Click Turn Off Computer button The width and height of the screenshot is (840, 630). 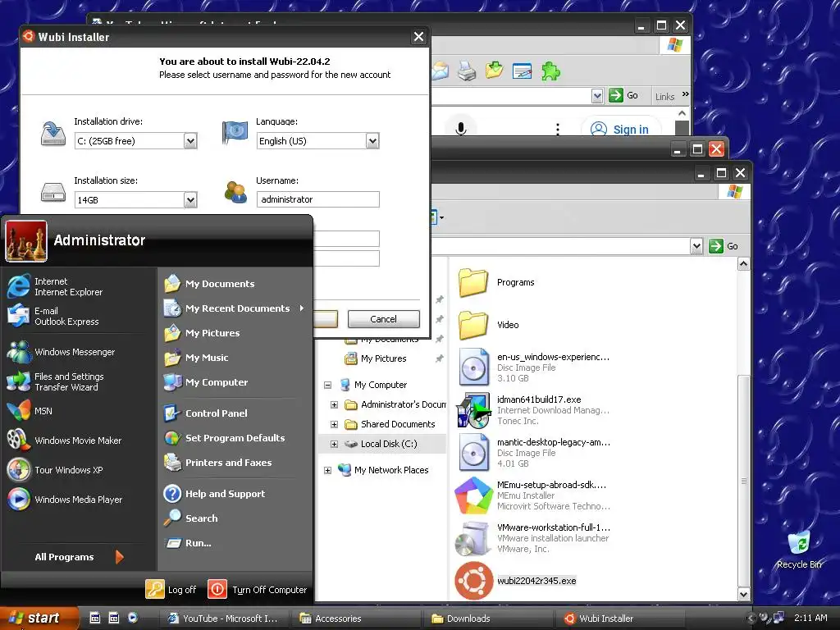(257, 589)
